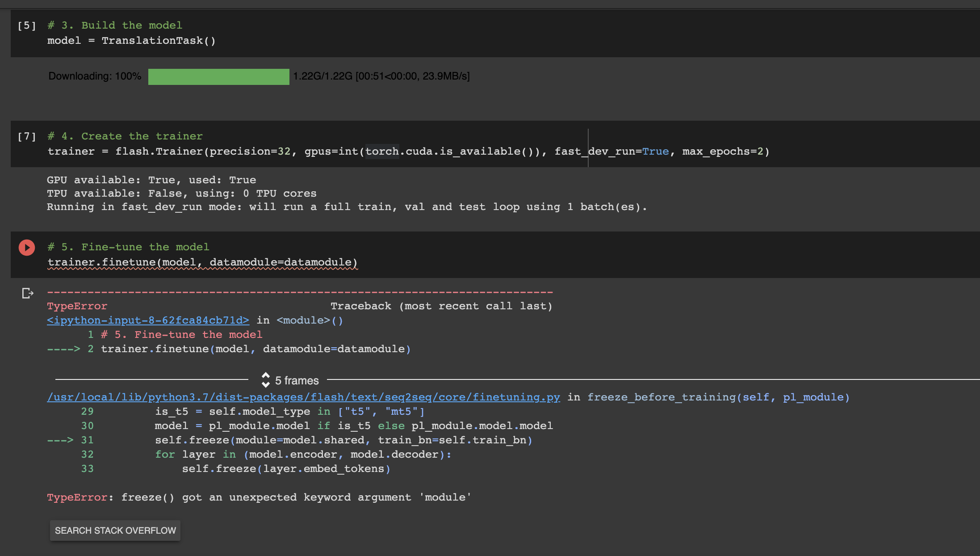Click the green download progress bar icon area
The image size is (980, 556).
[x=218, y=76]
